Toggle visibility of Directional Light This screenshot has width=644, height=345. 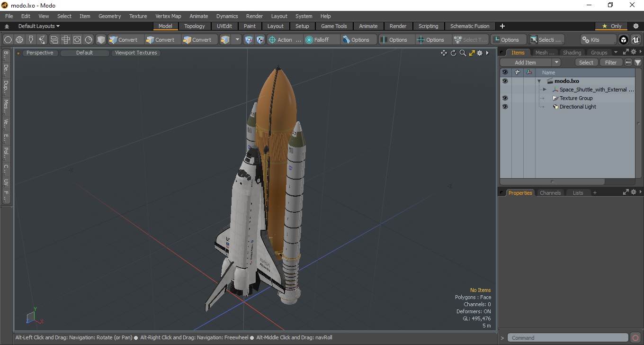[x=505, y=107]
